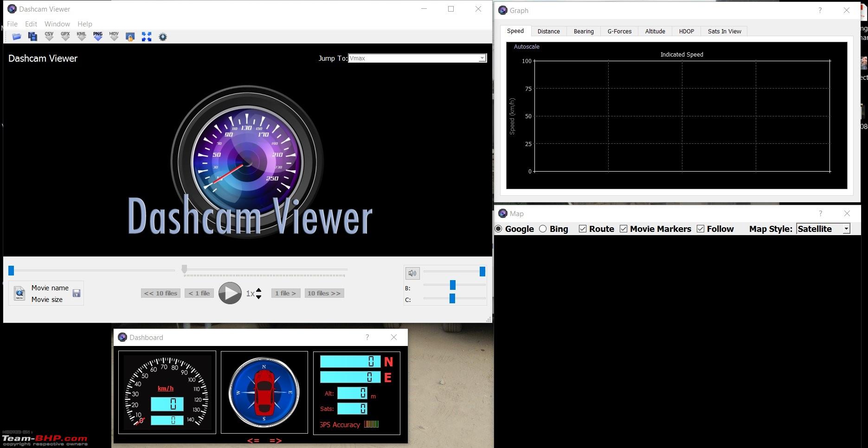Click the film strips toolbar icon
This screenshot has width=868, height=448.
pyautogui.click(x=32, y=37)
